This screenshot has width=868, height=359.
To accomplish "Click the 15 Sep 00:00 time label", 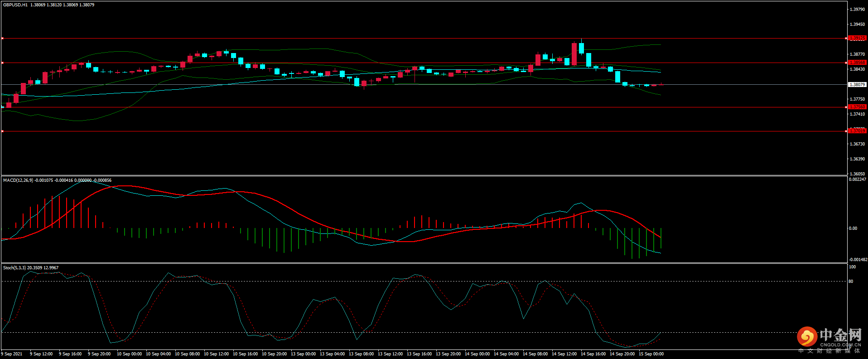I will pyautogui.click(x=651, y=354).
